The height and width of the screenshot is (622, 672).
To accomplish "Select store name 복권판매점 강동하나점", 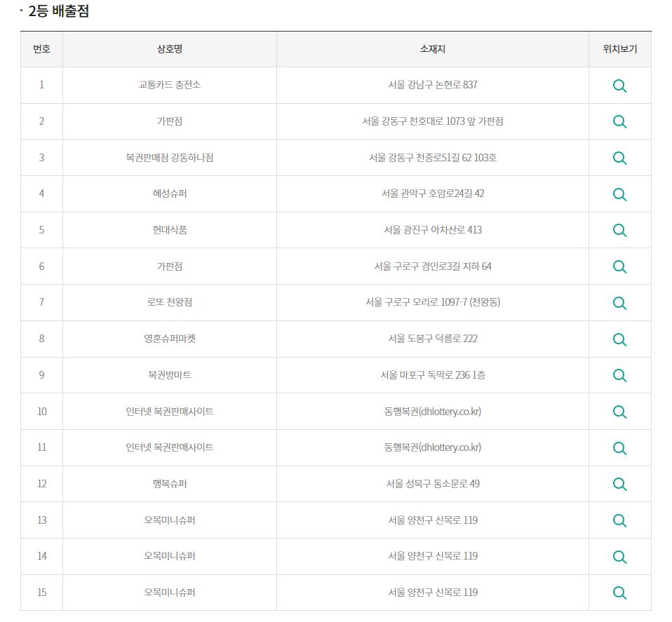I will click(170, 158).
